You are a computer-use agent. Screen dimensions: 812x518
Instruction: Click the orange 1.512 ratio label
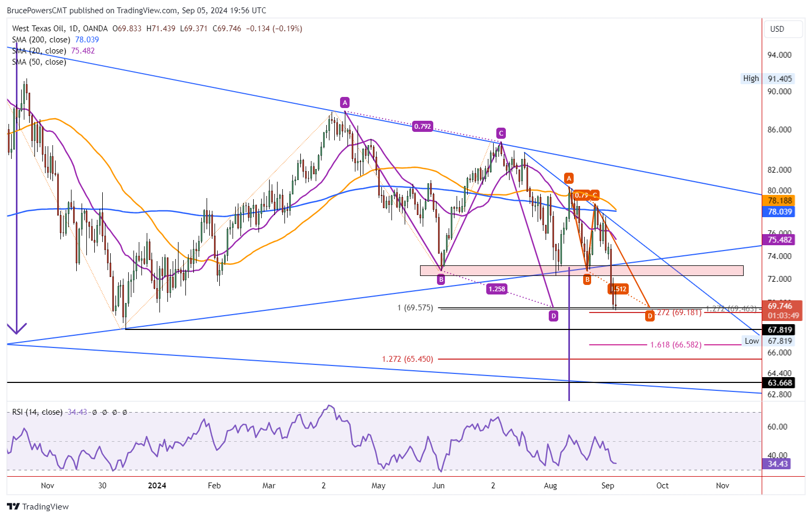click(618, 289)
